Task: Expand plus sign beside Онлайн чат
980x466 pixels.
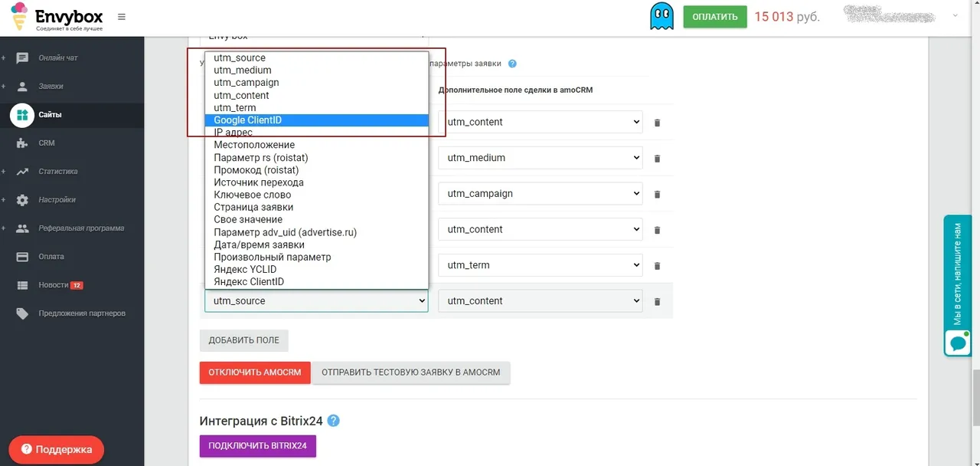Action: [x=3, y=58]
